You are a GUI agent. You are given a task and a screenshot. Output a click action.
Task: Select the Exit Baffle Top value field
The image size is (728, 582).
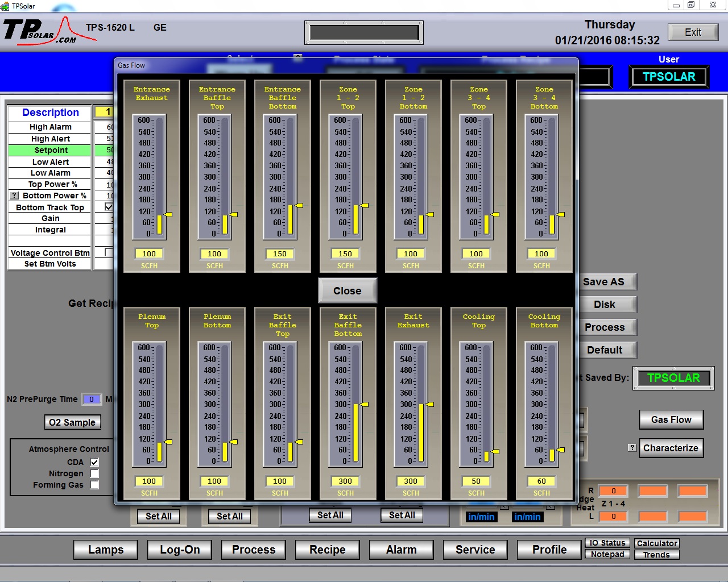[280, 481]
